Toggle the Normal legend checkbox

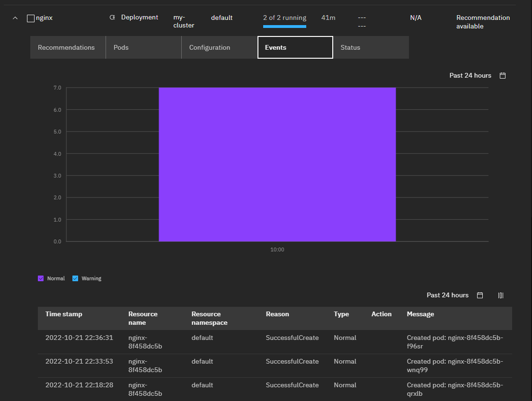(41, 278)
